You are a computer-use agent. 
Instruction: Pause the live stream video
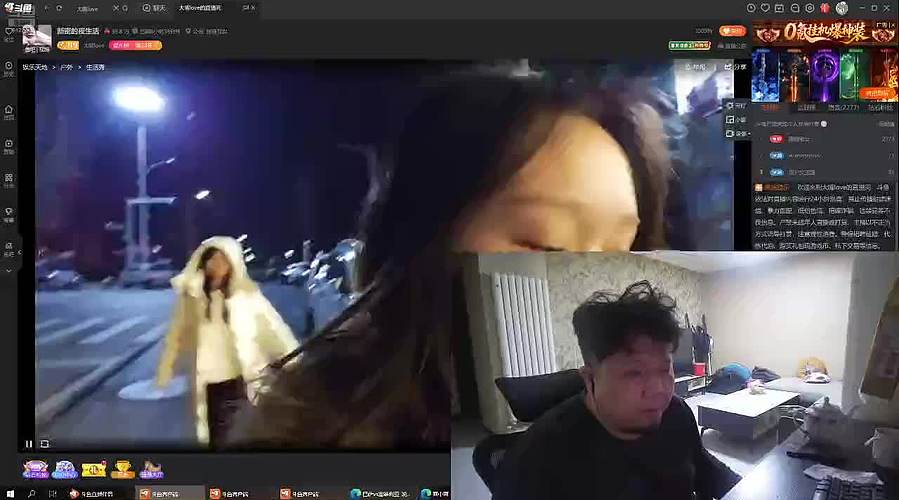29,443
